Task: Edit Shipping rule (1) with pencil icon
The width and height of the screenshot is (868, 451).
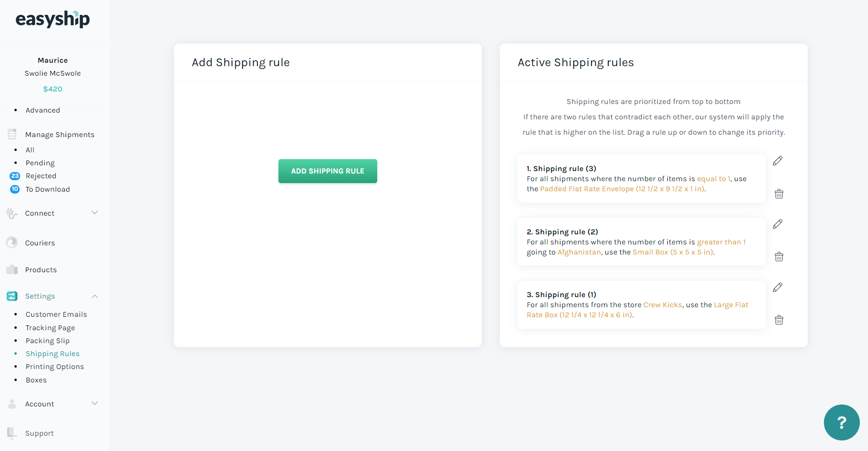Action: coord(777,288)
